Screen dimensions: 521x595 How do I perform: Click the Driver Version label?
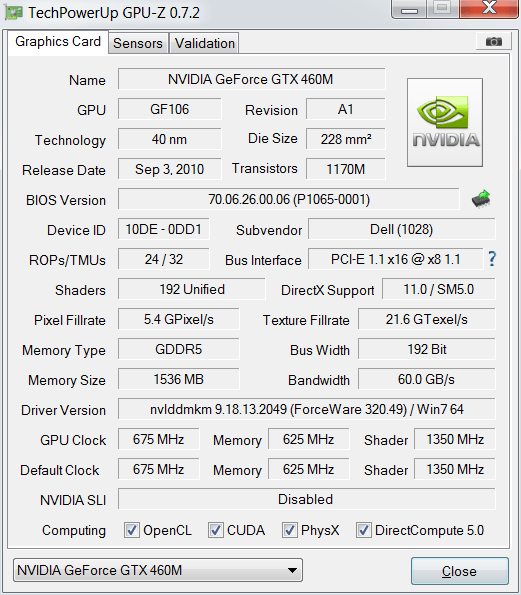click(63, 410)
